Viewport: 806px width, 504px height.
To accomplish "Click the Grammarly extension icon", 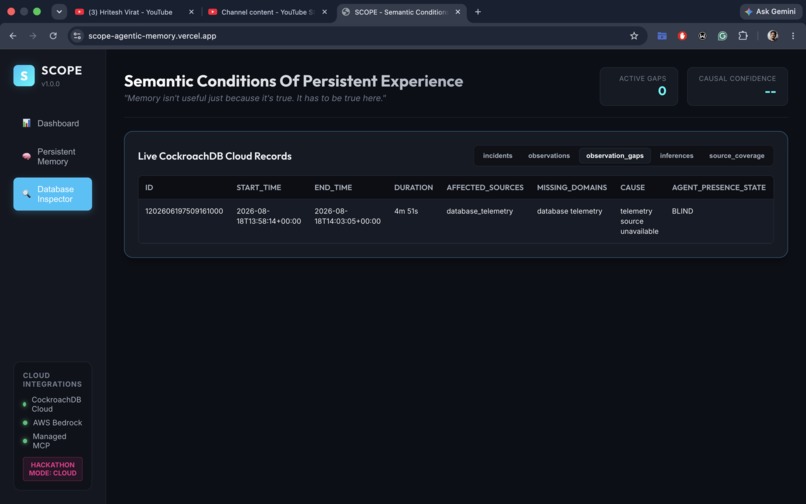I will point(723,36).
